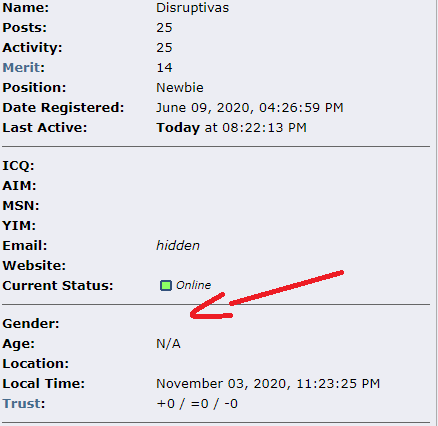Click the green Online status icon
Screen dimensions: 438x426
pos(166,286)
